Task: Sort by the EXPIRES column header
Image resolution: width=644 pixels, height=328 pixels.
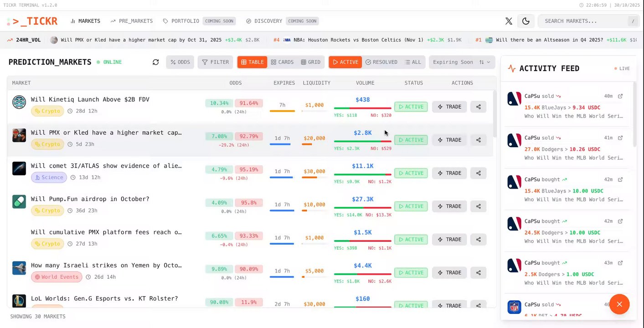Action: click(x=284, y=83)
